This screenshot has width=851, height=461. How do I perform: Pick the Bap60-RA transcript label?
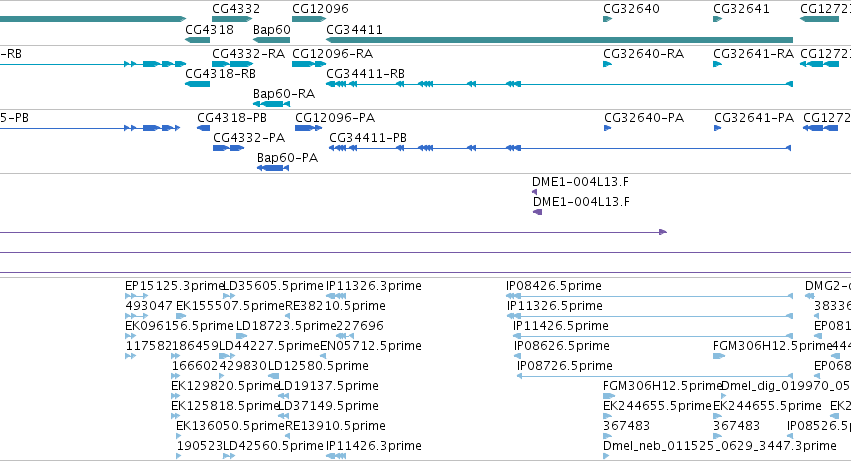click(x=283, y=94)
